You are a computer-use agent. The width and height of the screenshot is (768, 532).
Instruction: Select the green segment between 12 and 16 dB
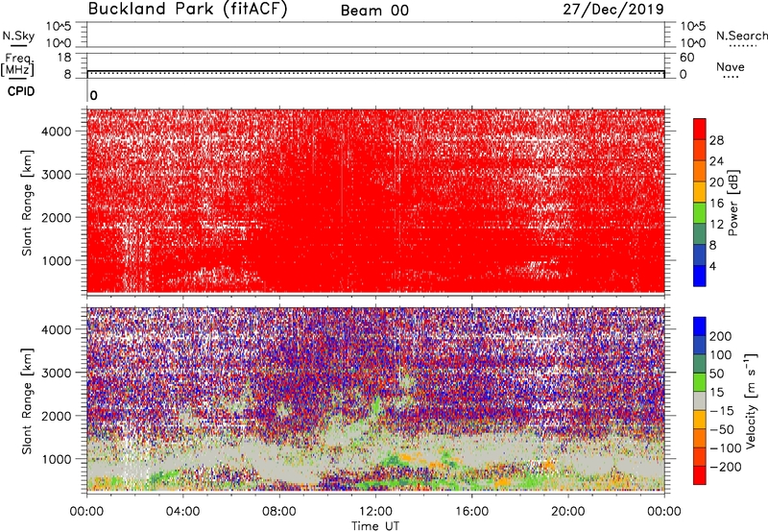pos(700,213)
